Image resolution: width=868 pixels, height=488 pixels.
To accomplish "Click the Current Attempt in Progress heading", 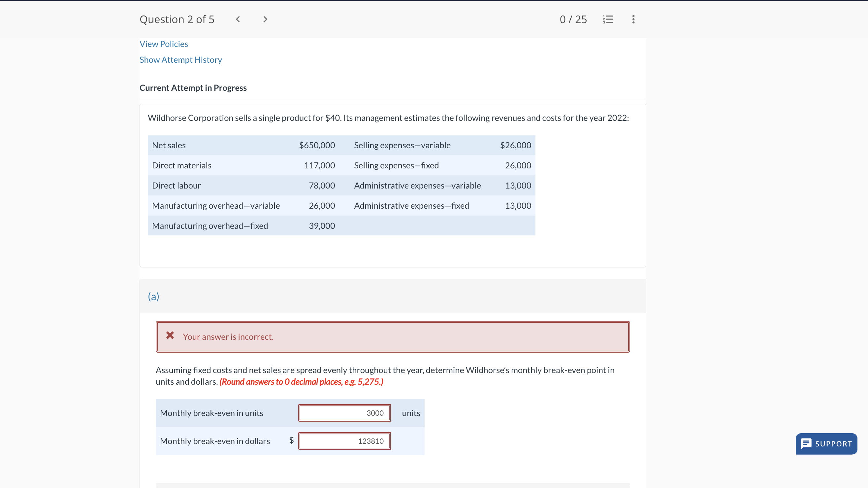I will [x=193, y=88].
